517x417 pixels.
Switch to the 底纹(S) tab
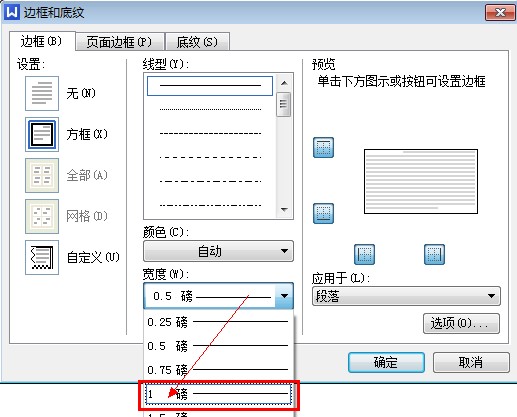coord(197,42)
